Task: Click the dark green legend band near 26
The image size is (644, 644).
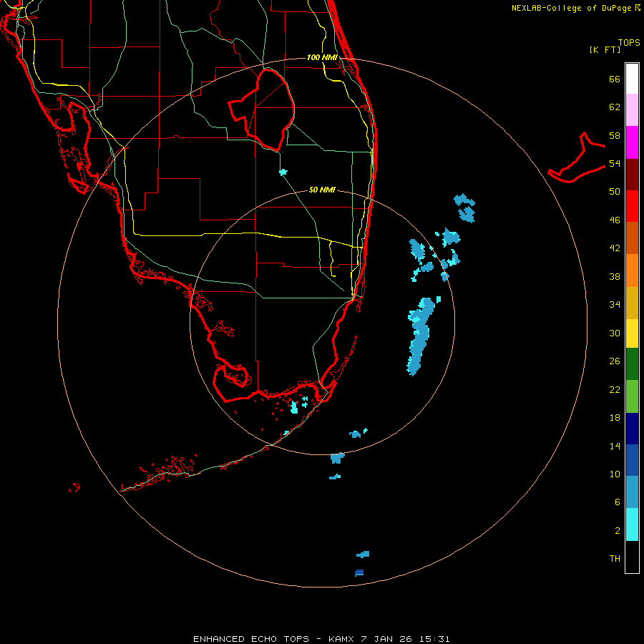Action: click(632, 364)
